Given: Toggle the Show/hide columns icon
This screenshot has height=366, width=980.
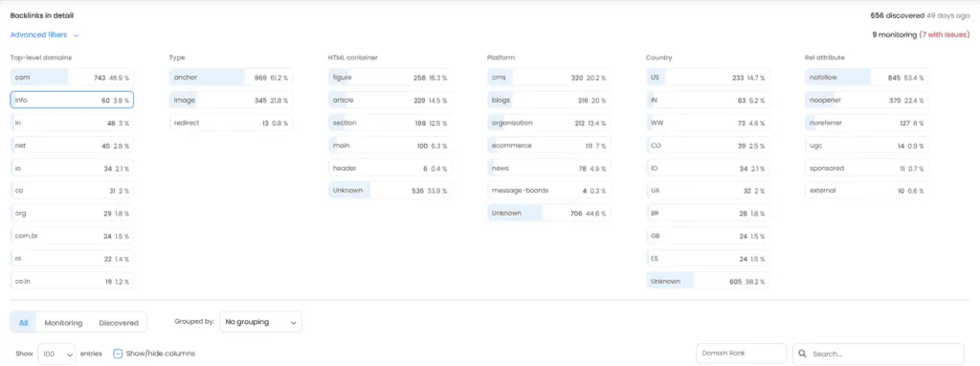Looking at the screenshot, I should (x=118, y=354).
